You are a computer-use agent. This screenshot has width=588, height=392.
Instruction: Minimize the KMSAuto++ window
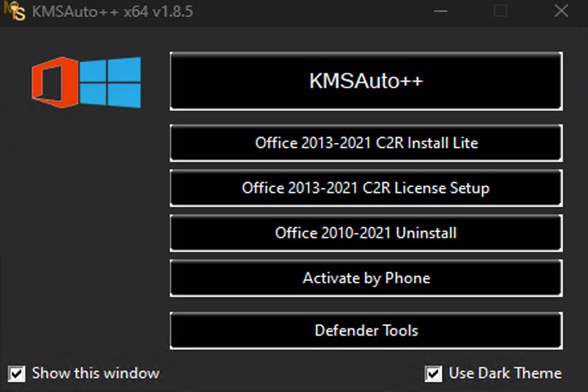coord(441,11)
